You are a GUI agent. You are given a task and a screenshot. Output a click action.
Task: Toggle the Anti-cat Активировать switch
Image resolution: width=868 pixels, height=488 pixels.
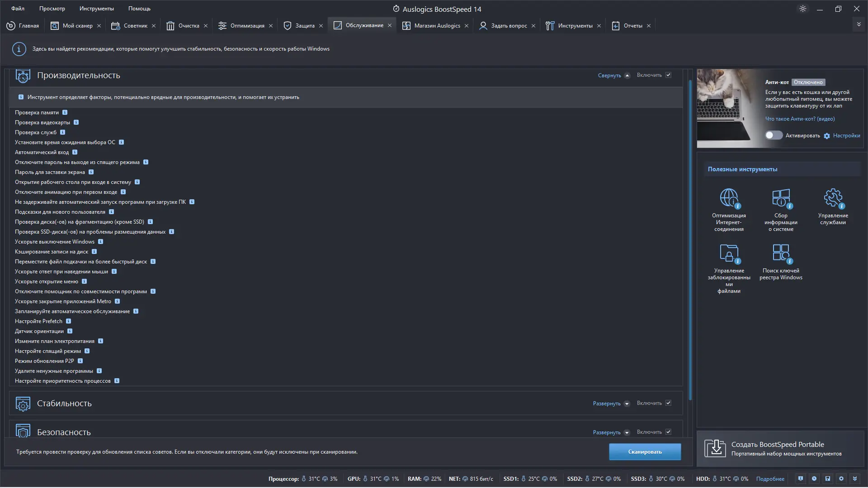click(x=774, y=135)
